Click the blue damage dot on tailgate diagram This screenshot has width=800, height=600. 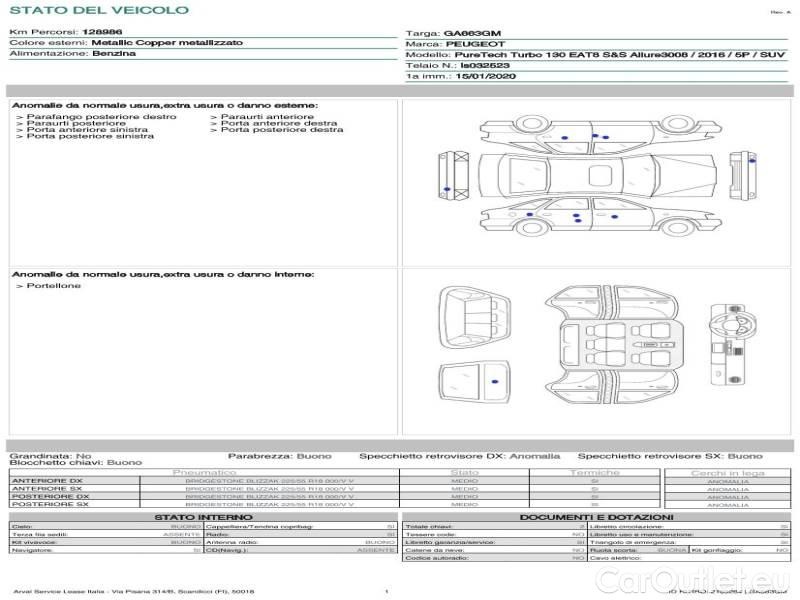click(x=494, y=382)
